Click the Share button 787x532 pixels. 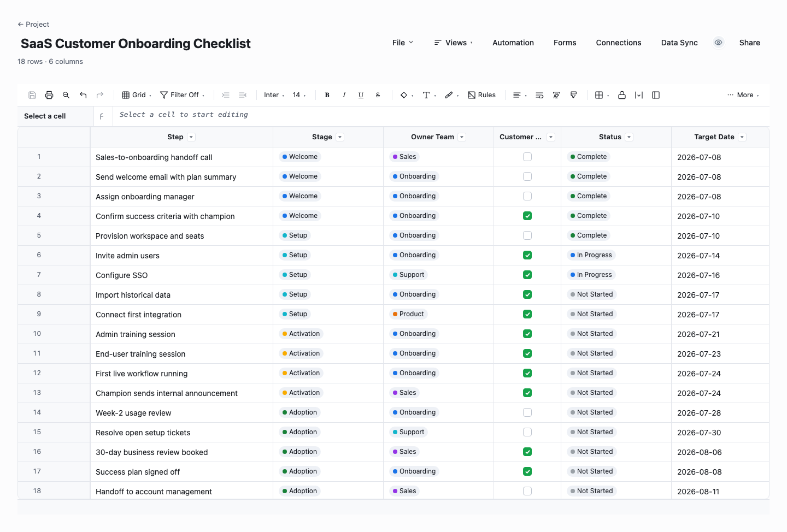750,43
